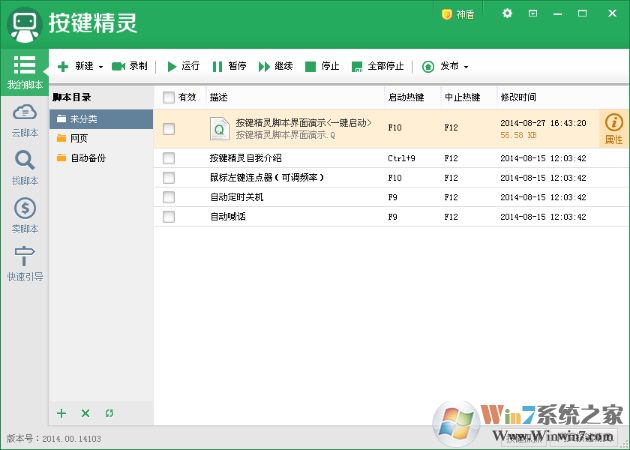This screenshot has width=630, height=450.
Task: Enable the 自动定时关机 script checkbox
Action: click(x=168, y=197)
